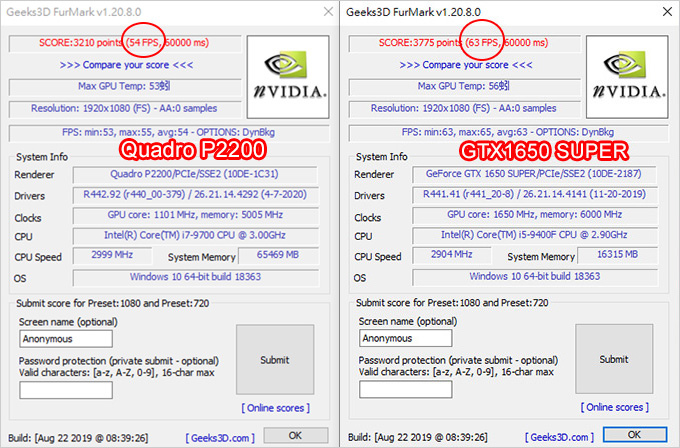The image size is (680, 448).
Task: Click the R442.92 drivers field
Action: click(x=195, y=195)
